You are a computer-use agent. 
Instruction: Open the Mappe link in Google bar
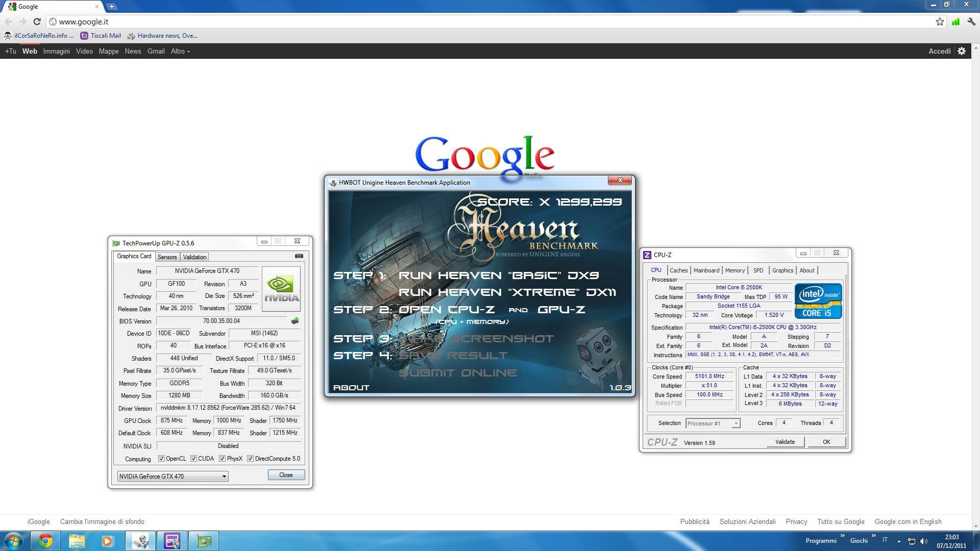[109, 51]
